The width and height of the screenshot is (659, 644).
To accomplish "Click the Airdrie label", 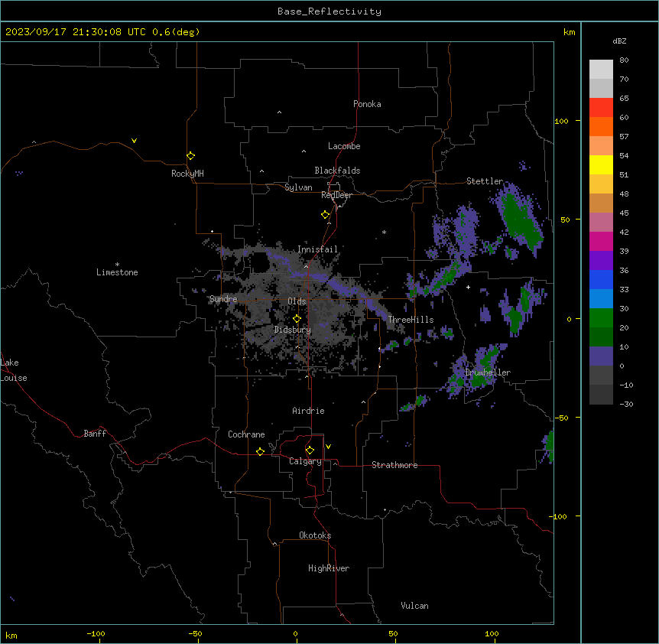I will [x=309, y=411].
